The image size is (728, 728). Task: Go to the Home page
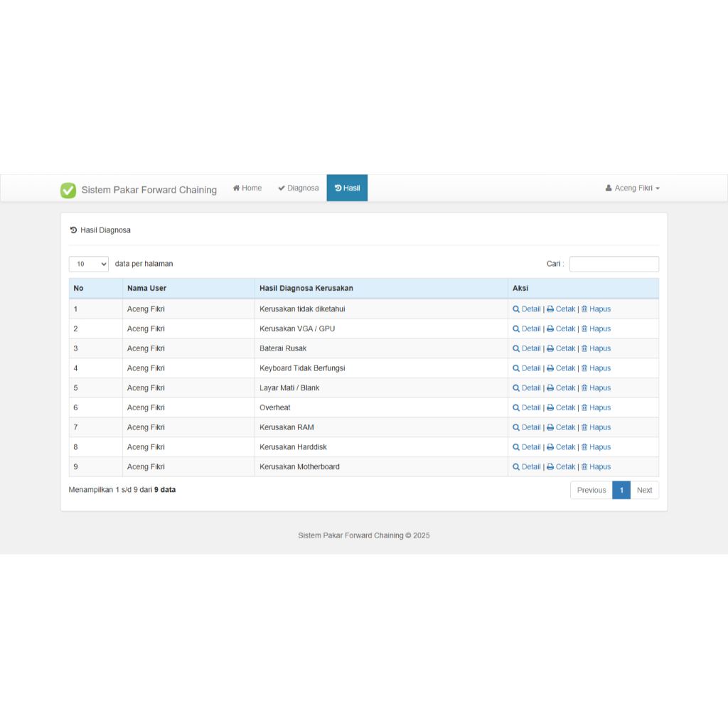[247, 188]
